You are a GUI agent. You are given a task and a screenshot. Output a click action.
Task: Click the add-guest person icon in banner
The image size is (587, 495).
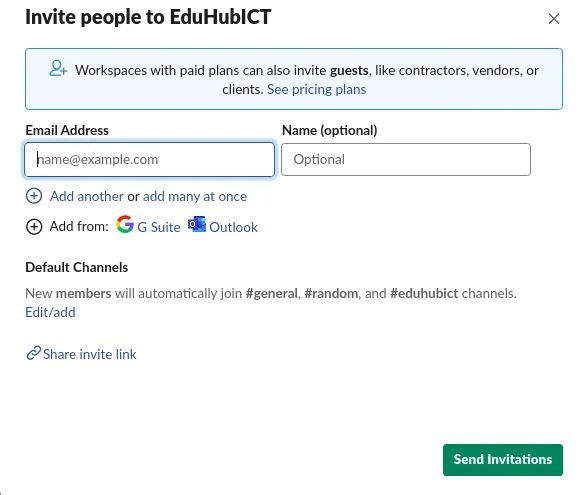(58, 69)
